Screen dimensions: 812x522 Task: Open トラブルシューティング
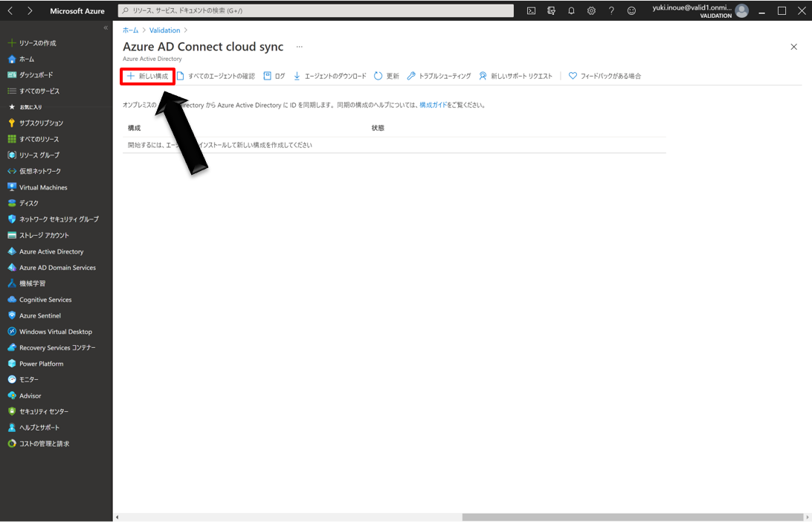(439, 76)
